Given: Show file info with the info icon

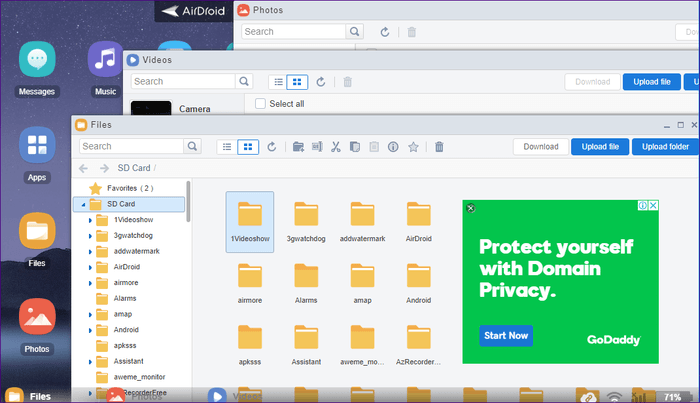Looking at the screenshot, I should coord(393,147).
